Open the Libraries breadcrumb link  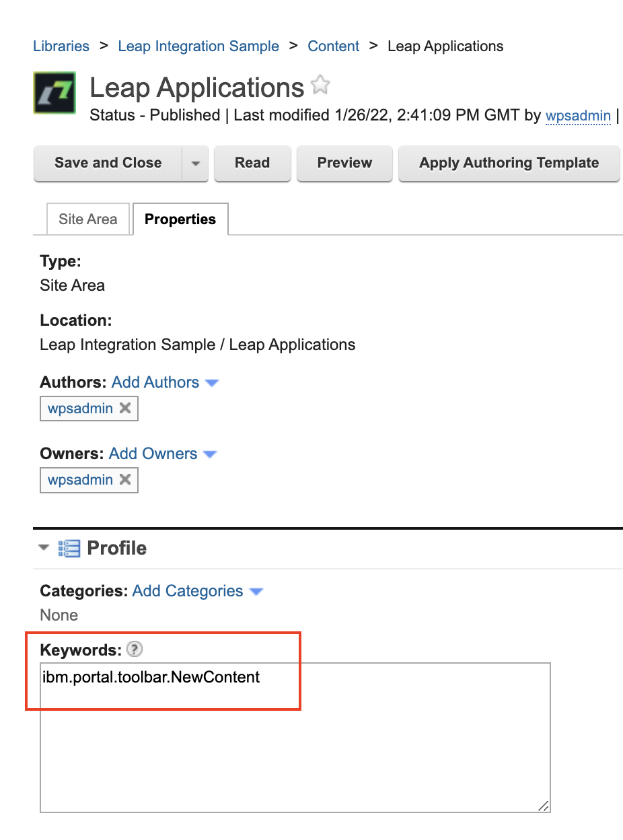coord(61,46)
